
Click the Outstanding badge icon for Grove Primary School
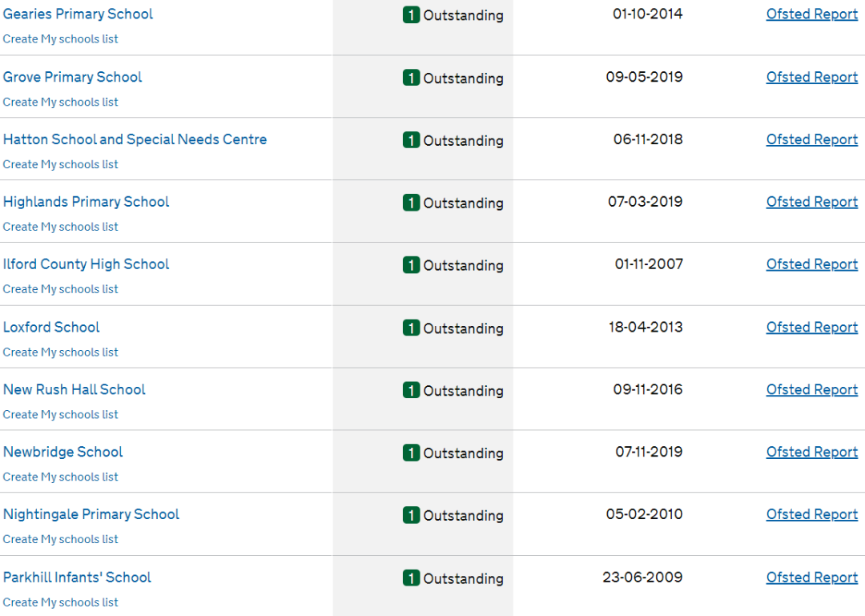coord(411,78)
